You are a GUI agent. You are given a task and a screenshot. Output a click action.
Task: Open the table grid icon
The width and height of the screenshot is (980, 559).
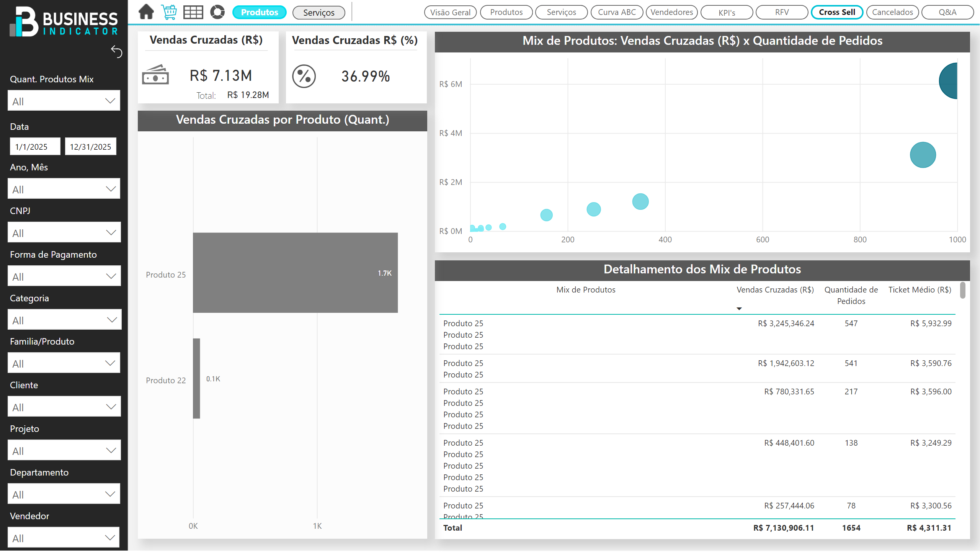193,12
